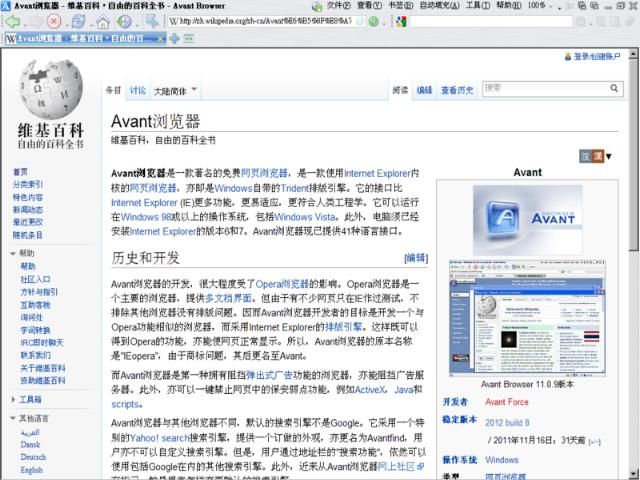The image size is (640, 480).
Task: Click the 登录/创建账户 link
Action: (x=603, y=57)
